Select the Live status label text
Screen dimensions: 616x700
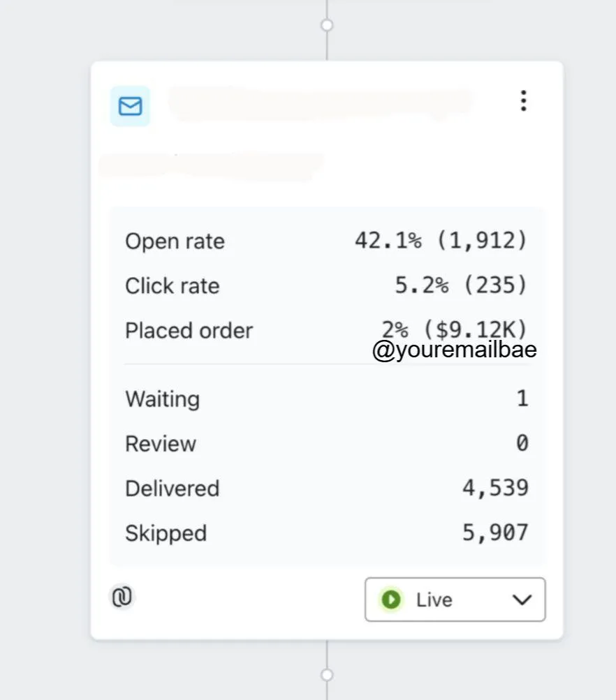click(434, 600)
